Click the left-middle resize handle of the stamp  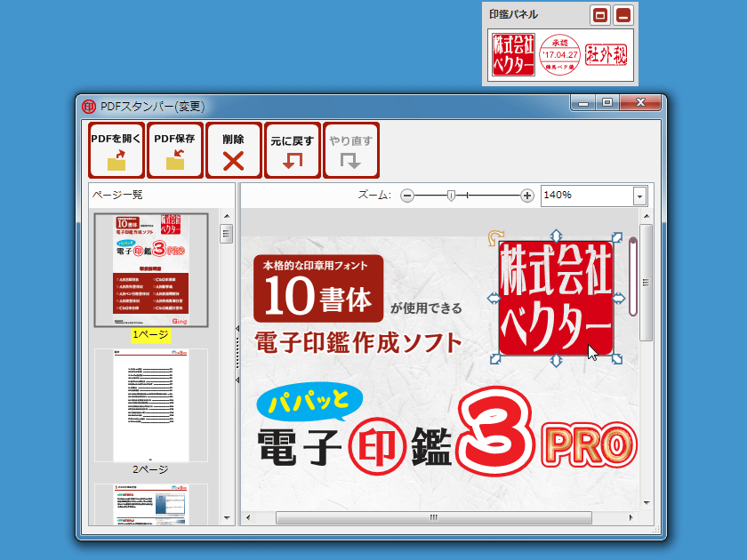tap(494, 299)
